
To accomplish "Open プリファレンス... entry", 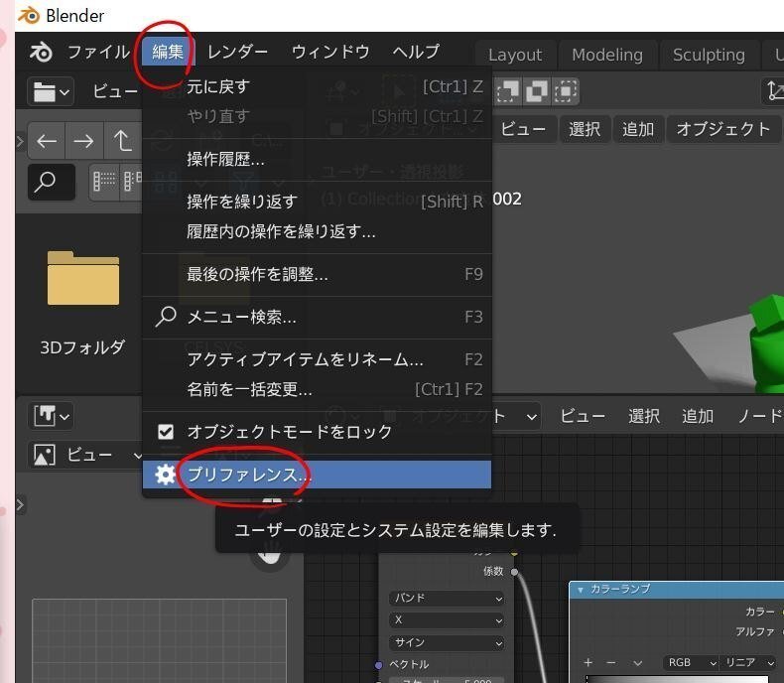I will click(317, 474).
